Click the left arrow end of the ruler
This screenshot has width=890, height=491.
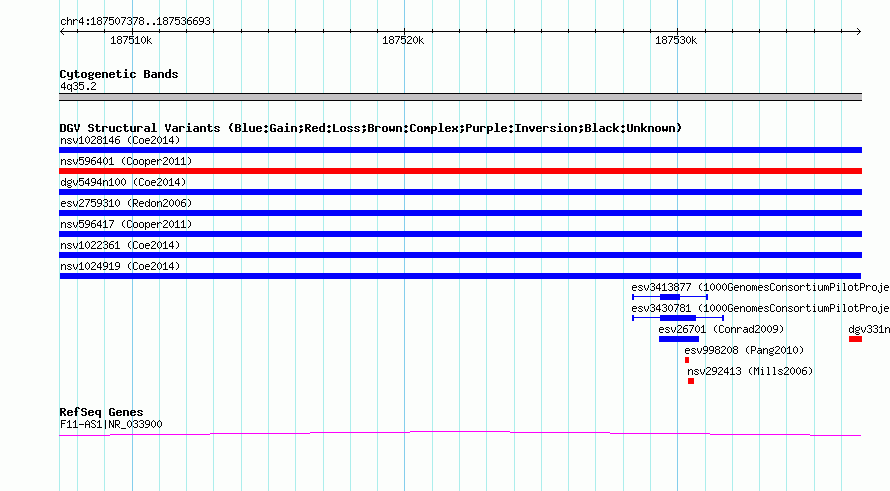click(62, 32)
